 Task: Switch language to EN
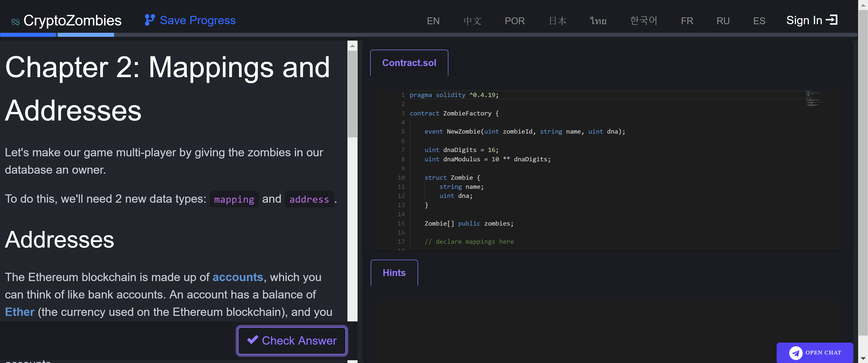433,20
